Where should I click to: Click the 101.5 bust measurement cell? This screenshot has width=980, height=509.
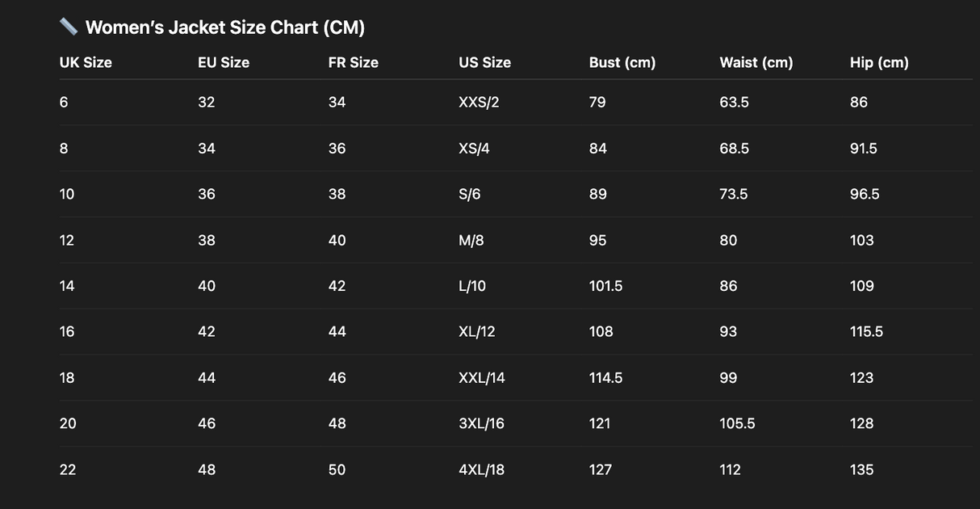pos(605,286)
